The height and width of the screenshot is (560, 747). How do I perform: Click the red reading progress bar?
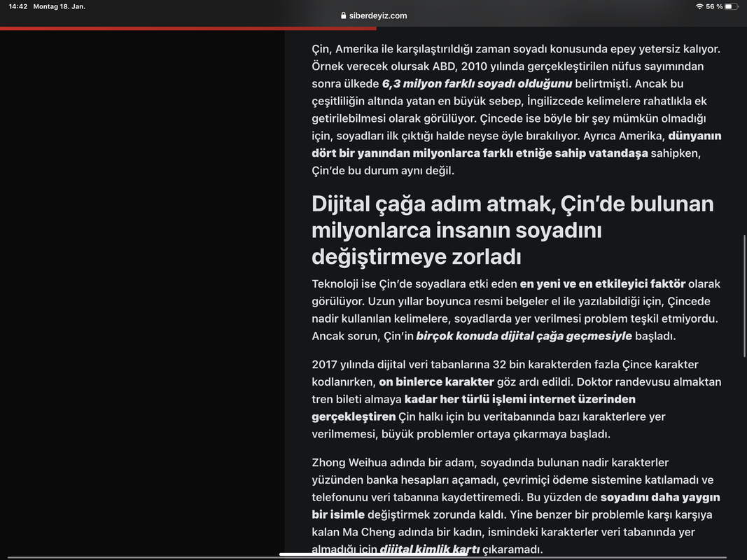188,29
